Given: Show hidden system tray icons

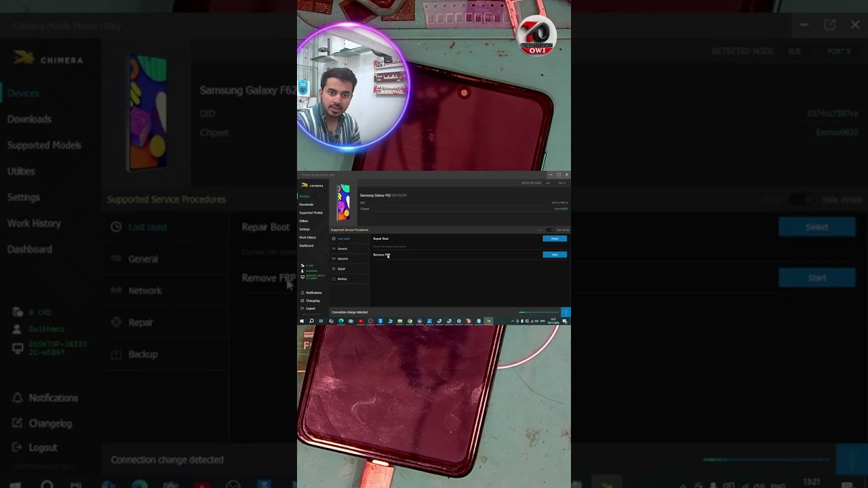Looking at the screenshot, I should click(513, 321).
